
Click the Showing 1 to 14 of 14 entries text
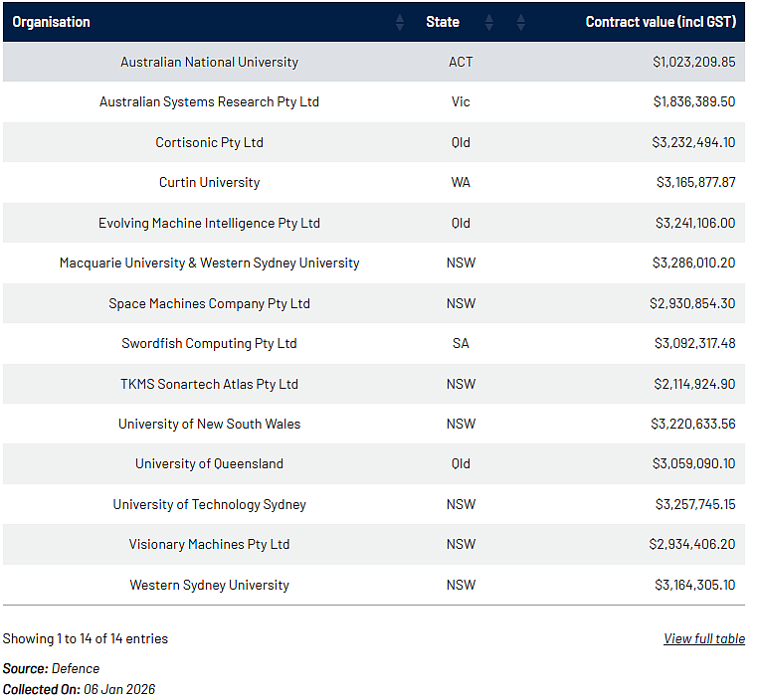tap(86, 638)
